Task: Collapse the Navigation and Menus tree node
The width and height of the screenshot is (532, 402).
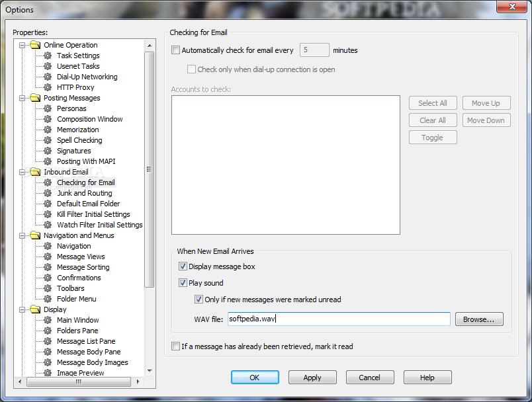Action: click(22, 235)
